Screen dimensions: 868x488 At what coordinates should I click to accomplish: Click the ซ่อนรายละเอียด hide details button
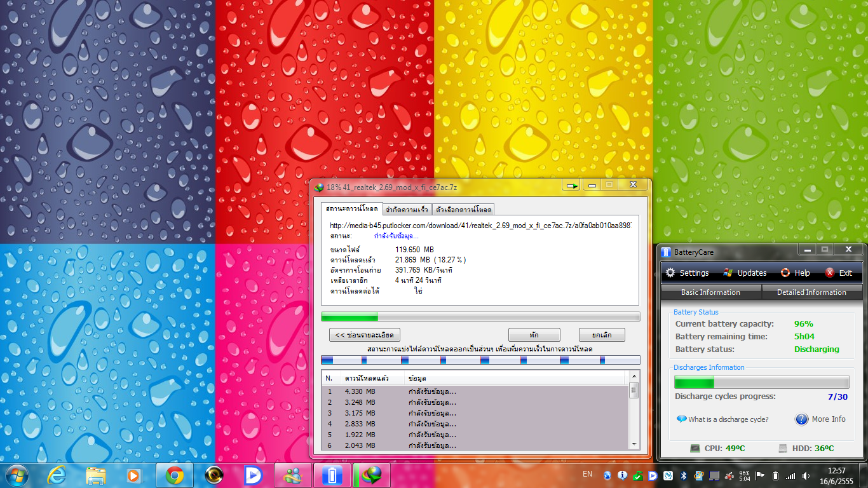click(365, 335)
